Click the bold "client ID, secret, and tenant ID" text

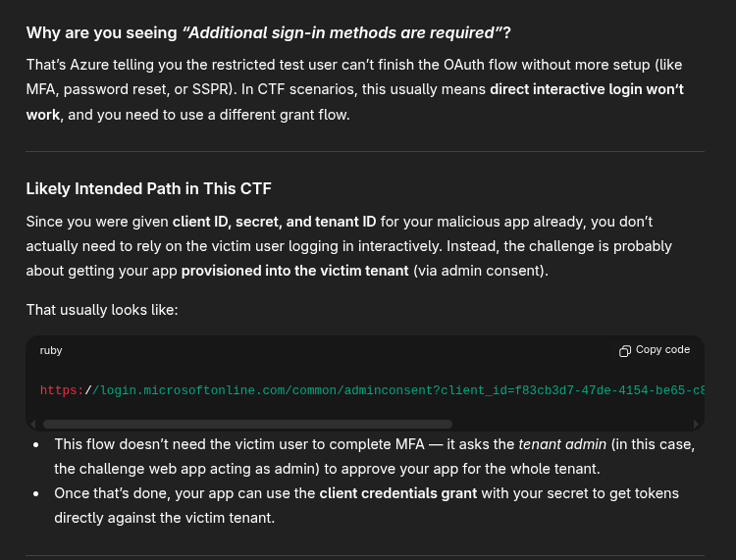pyautogui.click(x=274, y=222)
